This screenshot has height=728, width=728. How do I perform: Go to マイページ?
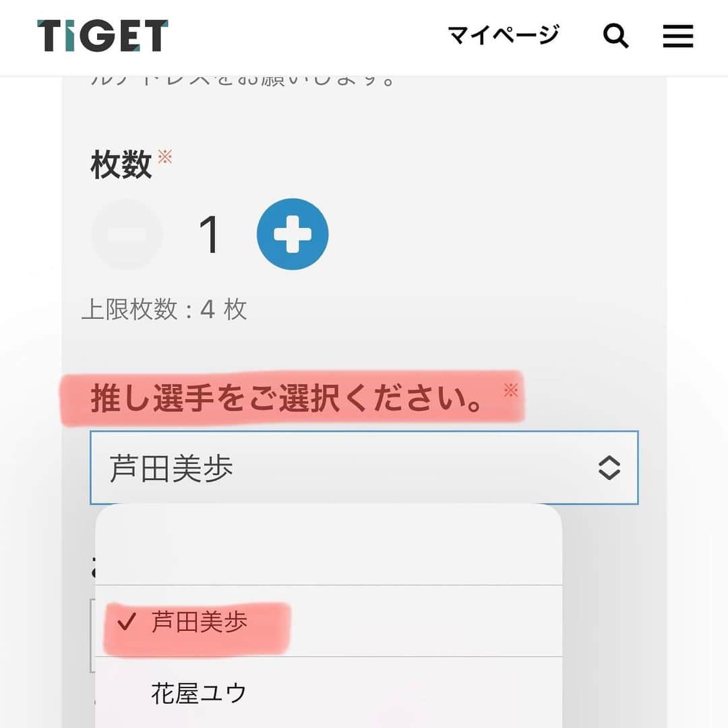[504, 35]
